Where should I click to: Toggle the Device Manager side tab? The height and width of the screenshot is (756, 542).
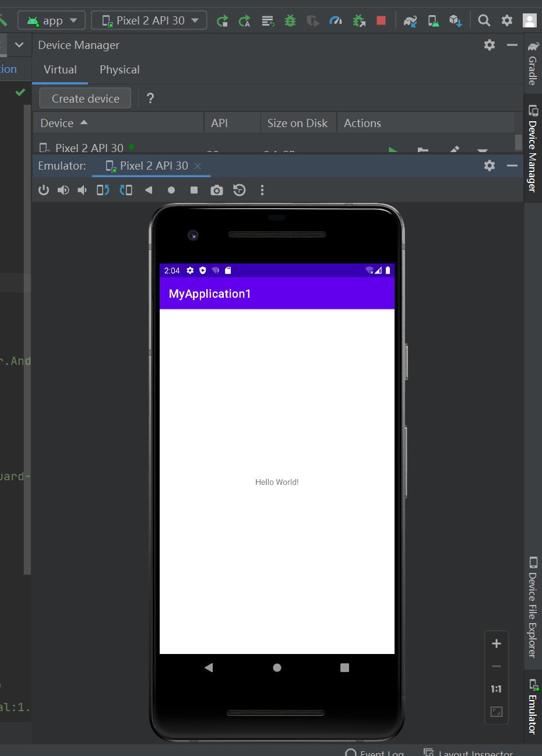533,149
